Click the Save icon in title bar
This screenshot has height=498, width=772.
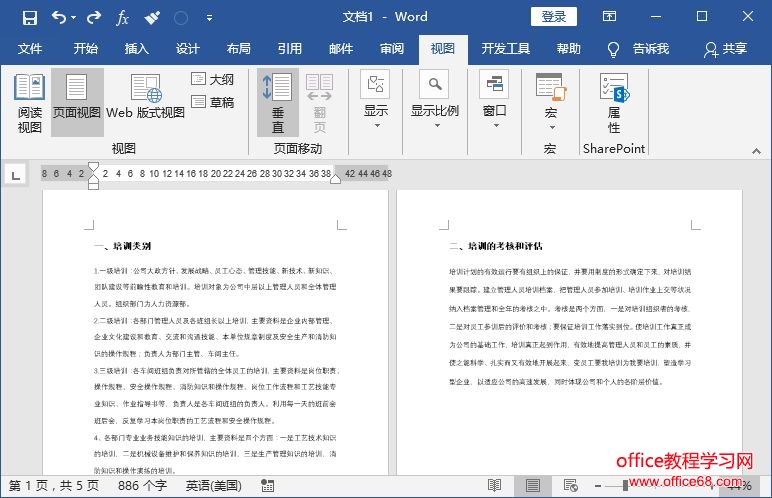click(x=30, y=17)
